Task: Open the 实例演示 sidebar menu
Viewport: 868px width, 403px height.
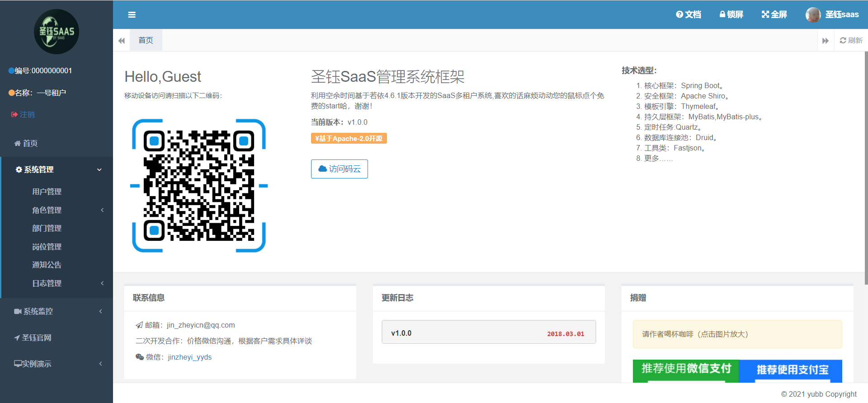Action: tap(57, 364)
